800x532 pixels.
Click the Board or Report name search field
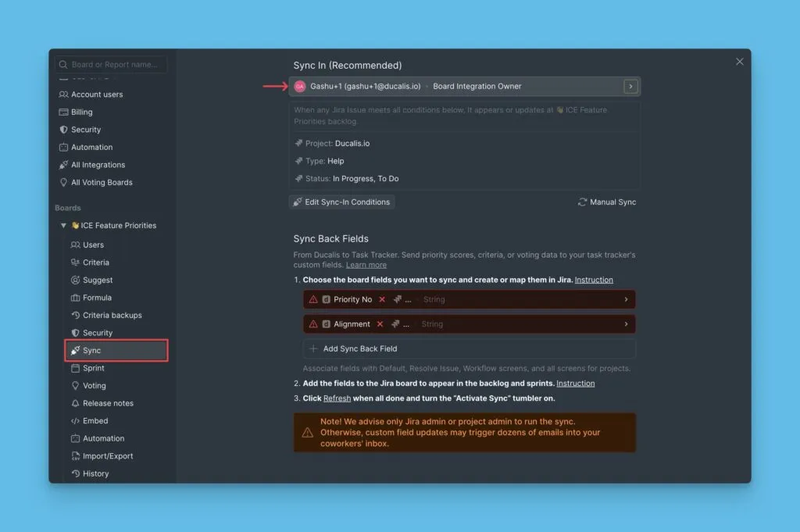(x=116, y=65)
